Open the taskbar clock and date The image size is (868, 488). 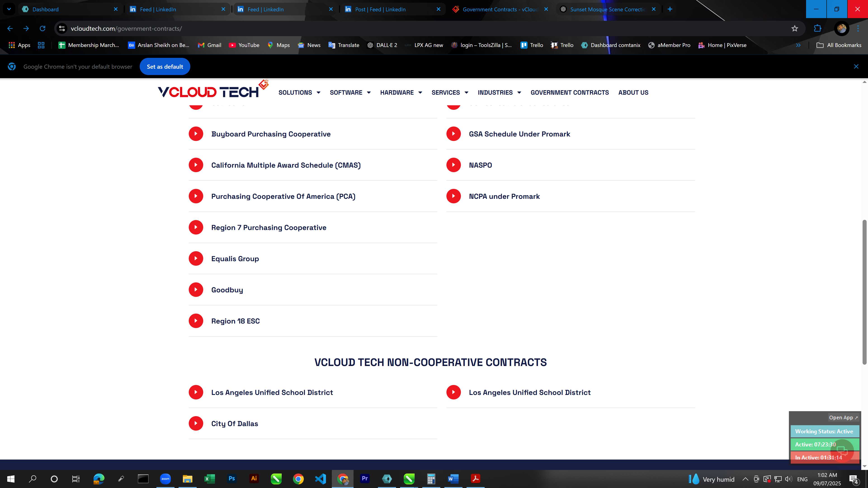[827, 479]
